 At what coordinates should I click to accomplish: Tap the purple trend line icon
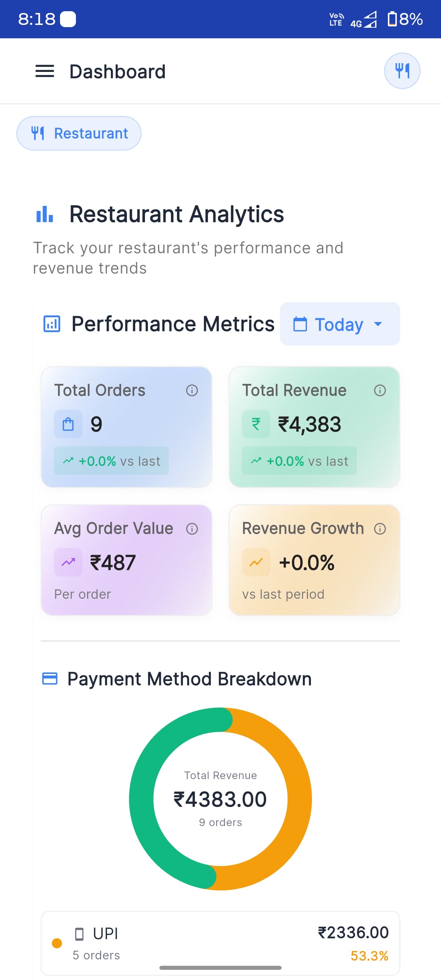point(68,562)
